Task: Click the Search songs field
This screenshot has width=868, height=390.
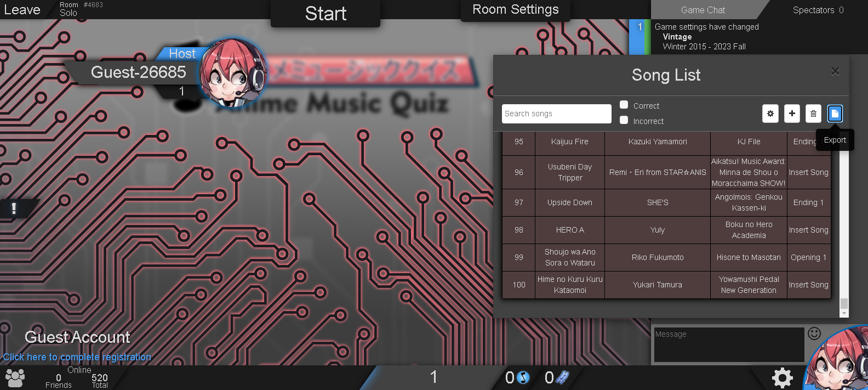Action: coord(556,114)
